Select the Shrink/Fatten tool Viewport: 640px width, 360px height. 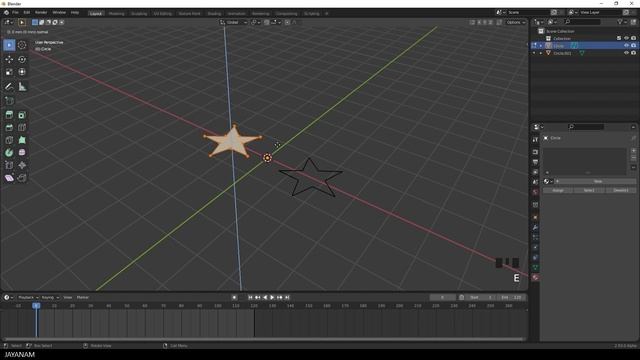(22, 165)
